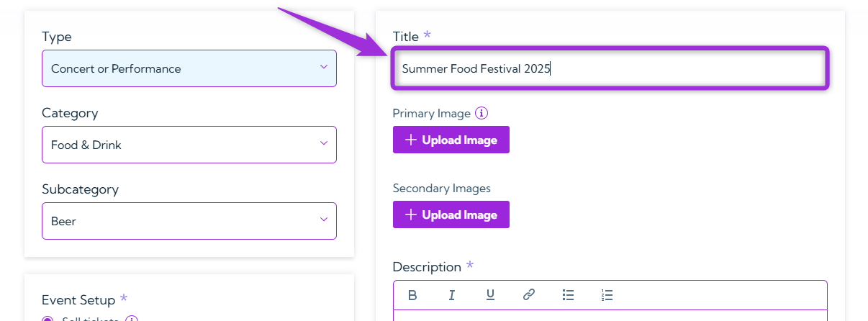This screenshot has height=321, width=868.
Task: Select the Sell tickets radio button
Action: pyautogui.click(x=48, y=320)
